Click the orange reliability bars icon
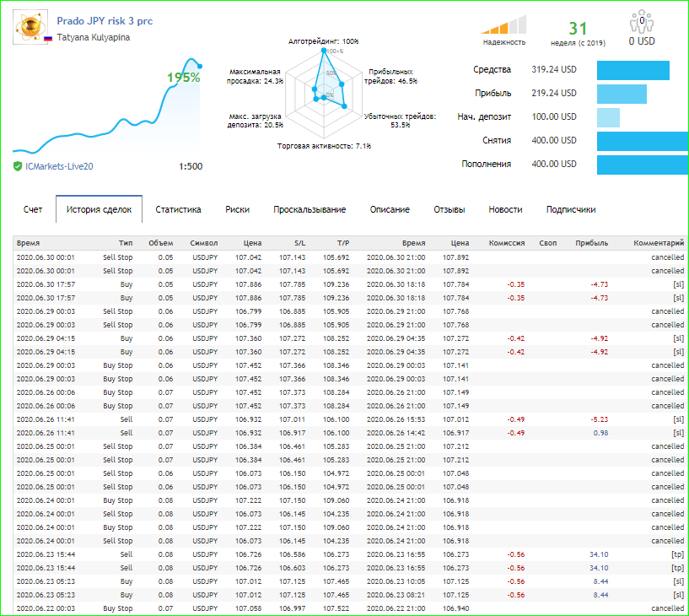 (x=504, y=25)
